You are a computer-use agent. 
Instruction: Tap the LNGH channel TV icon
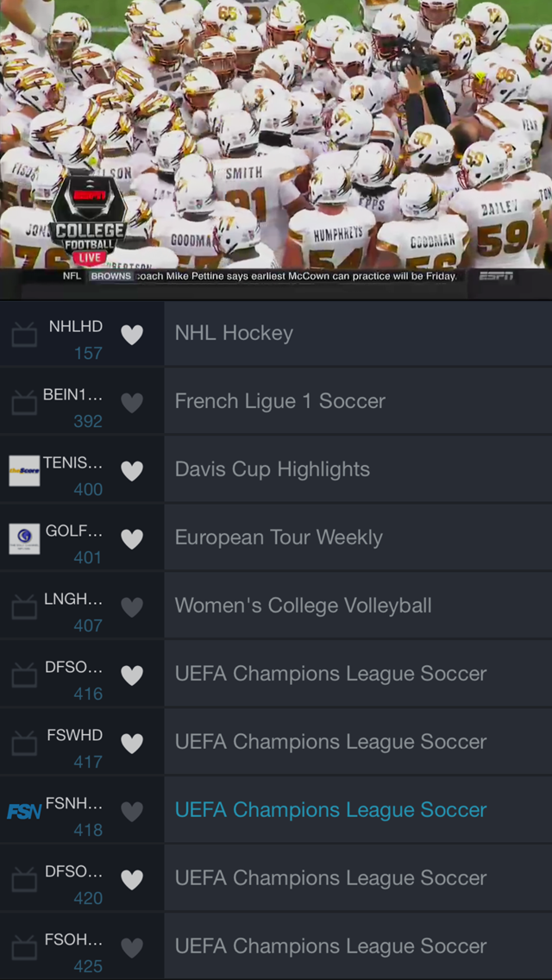pos(24,607)
